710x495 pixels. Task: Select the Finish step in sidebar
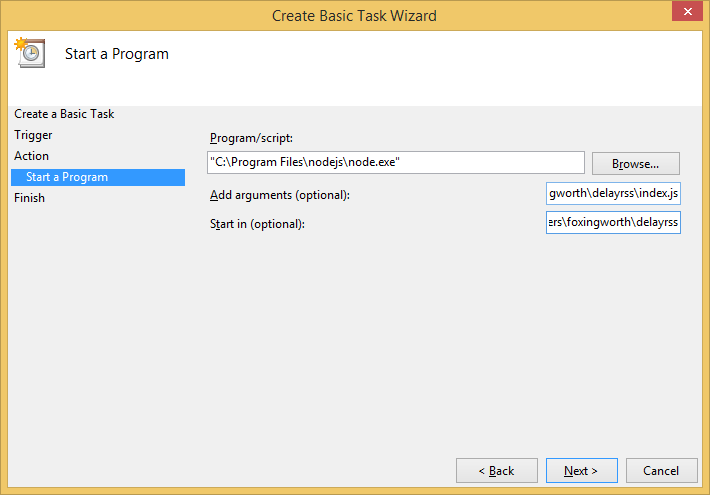(x=29, y=198)
